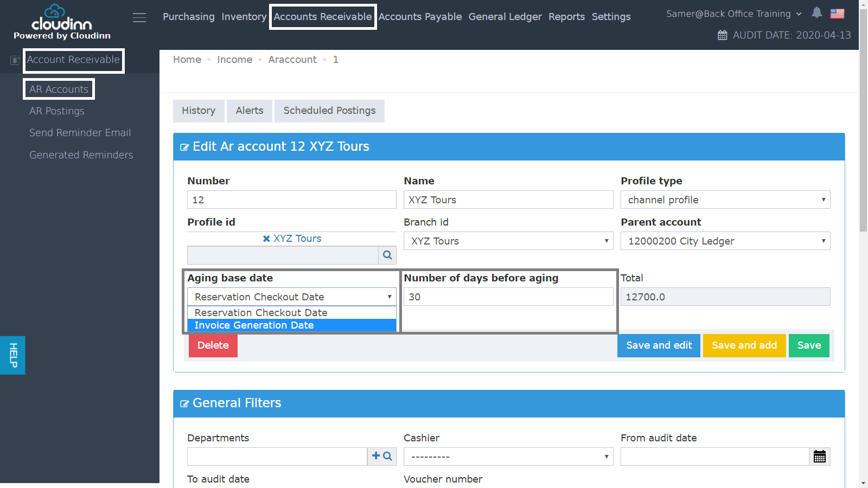Click into the Name field
Viewport: 868px width, 488px height.
(508, 200)
